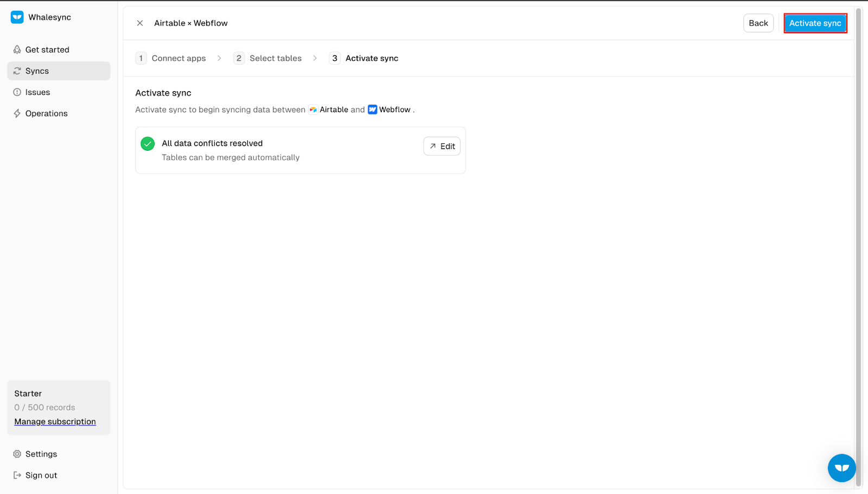868x494 pixels.
Task: Click Edit for data conflicts
Action: (442, 146)
